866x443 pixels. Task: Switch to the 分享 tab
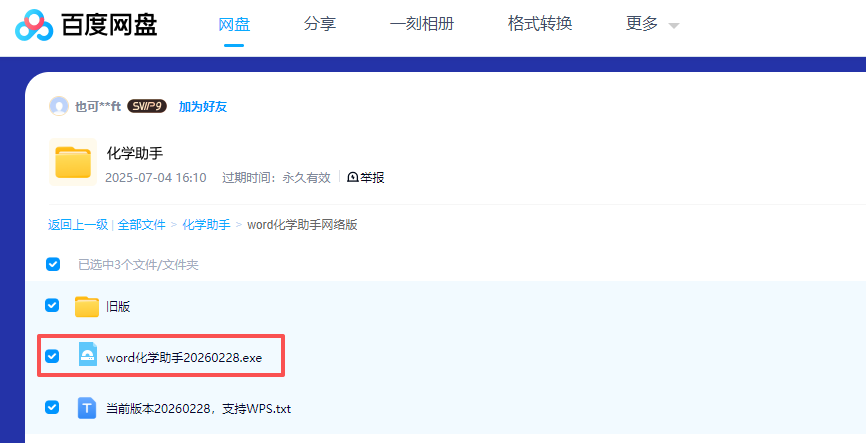(x=320, y=24)
